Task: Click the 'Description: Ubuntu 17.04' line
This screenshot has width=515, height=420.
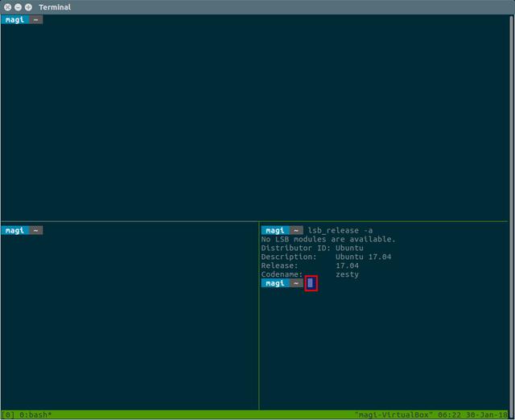Action: point(326,257)
